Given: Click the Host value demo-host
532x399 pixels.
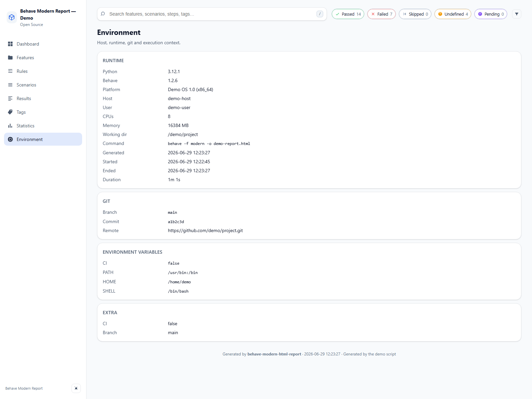Looking at the screenshot, I should pyautogui.click(x=179, y=98).
